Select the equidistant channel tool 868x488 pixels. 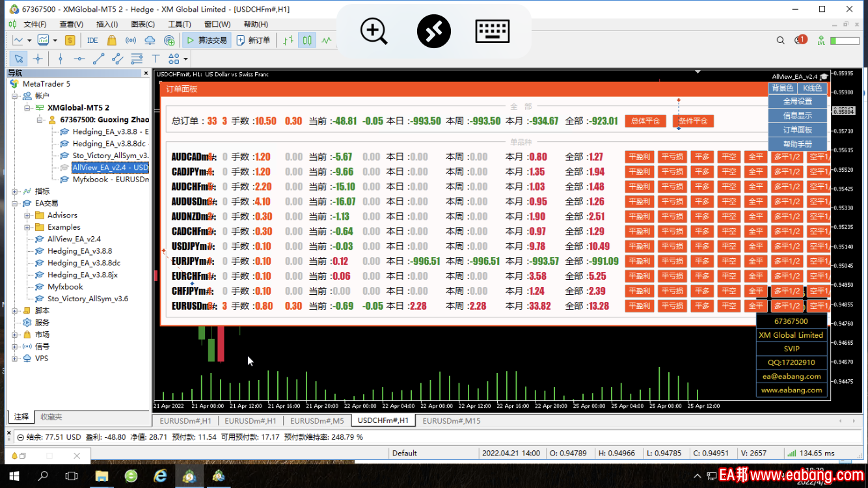point(118,59)
